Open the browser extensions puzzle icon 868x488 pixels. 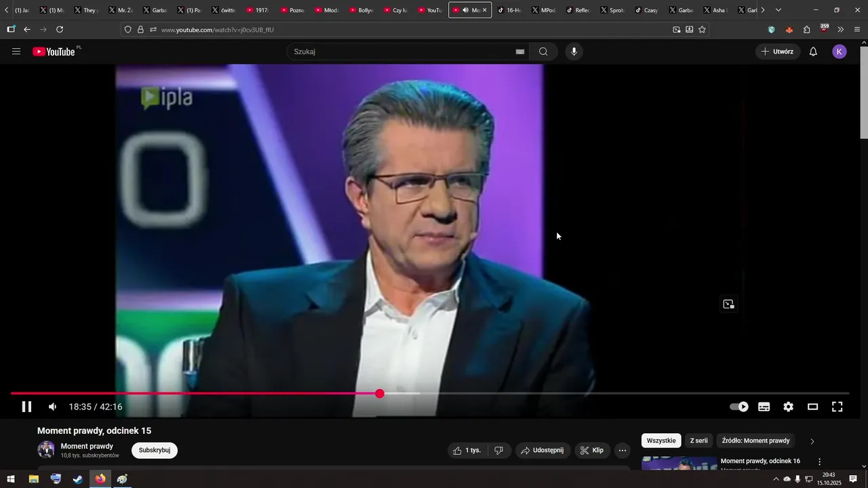click(806, 30)
